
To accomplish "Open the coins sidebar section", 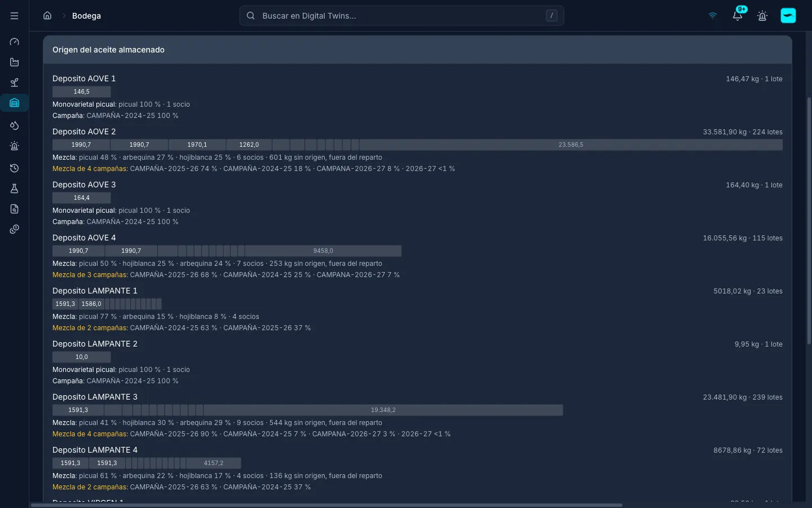I will (x=15, y=229).
